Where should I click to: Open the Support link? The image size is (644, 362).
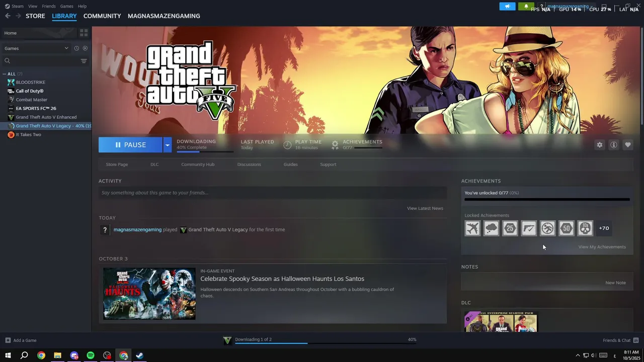tap(328, 164)
